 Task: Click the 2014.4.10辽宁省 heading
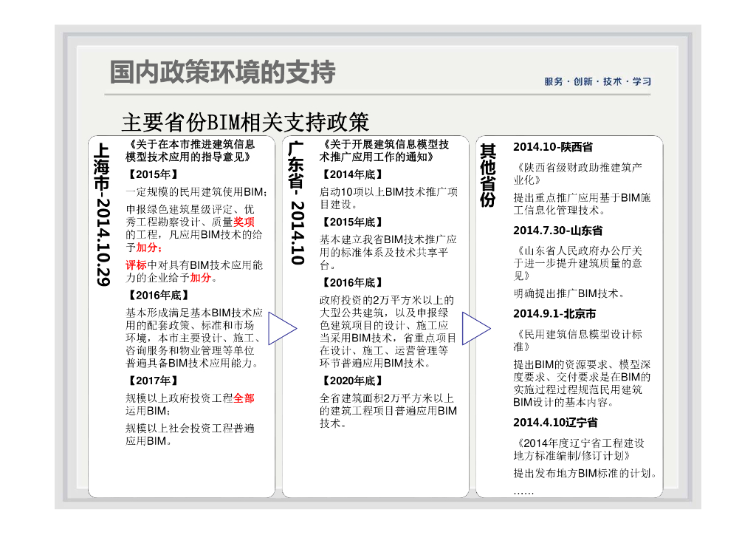tap(555, 423)
